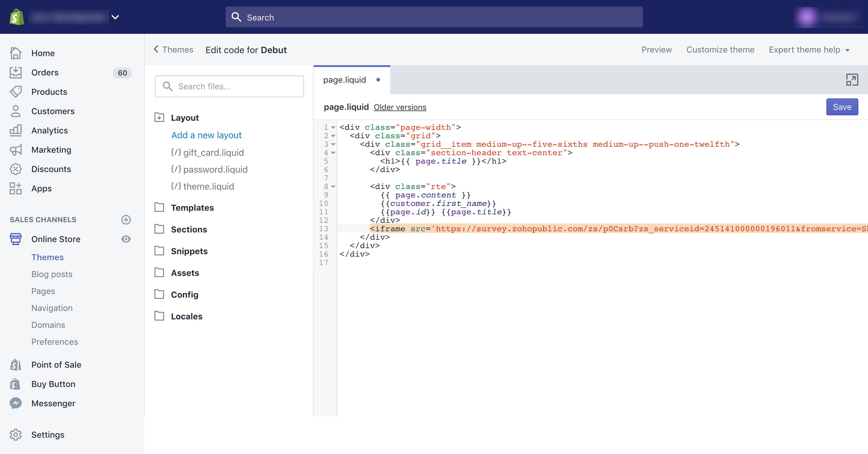This screenshot has height=454, width=868.
Task: Expand the Sections folder
Action: pos(189,229)
